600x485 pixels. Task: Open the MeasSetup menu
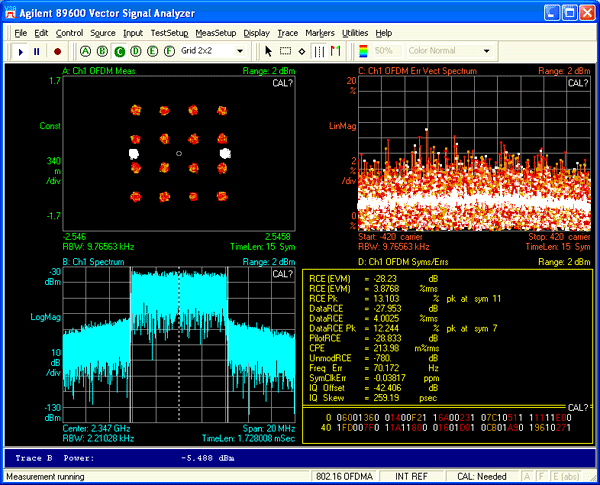(215, 33)
